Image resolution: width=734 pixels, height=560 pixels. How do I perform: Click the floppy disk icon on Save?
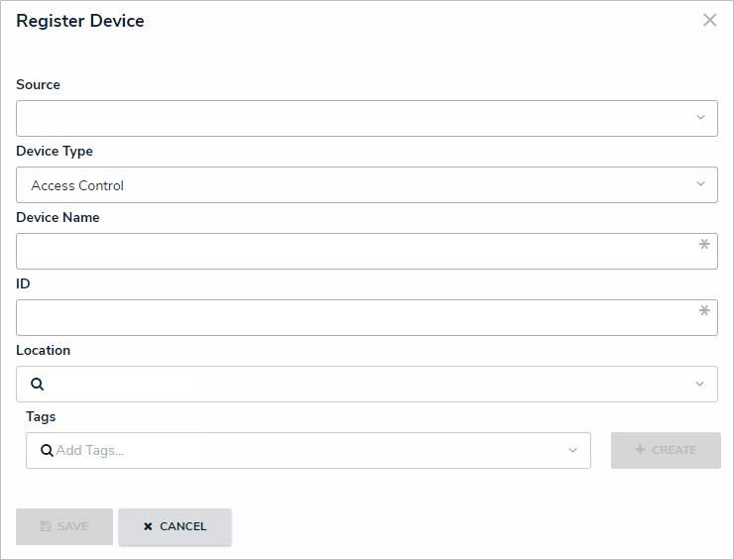[x=46, y=526]
